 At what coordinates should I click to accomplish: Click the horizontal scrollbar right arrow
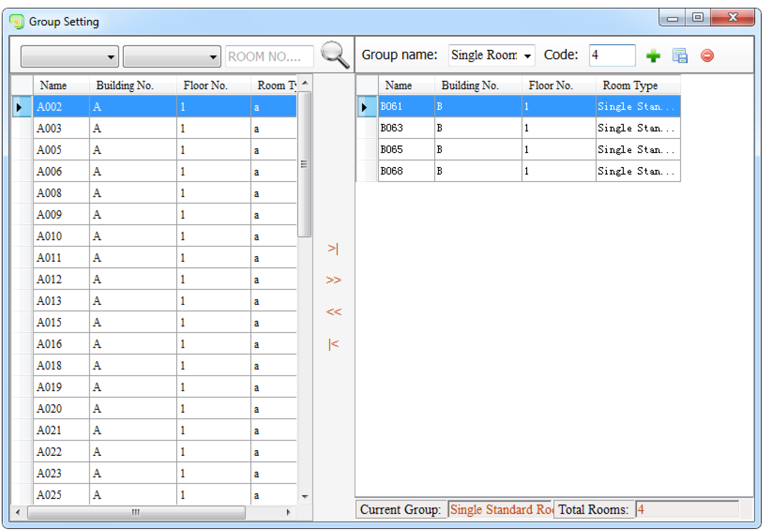point(288,512)
